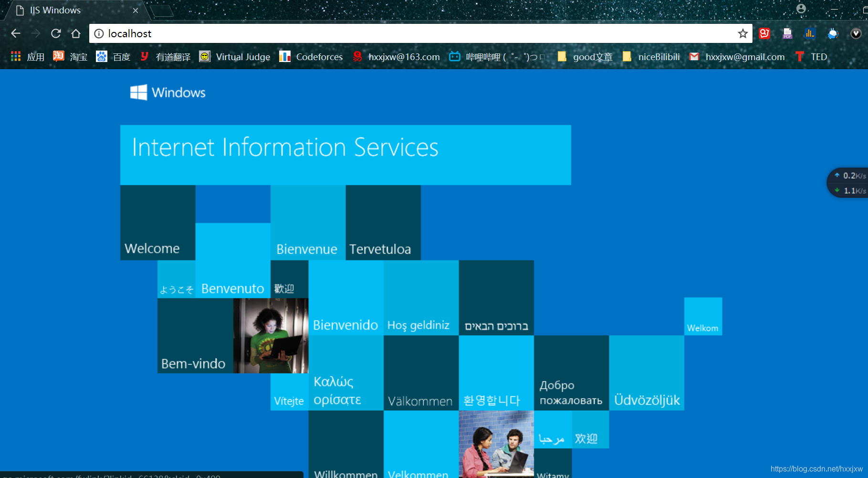Click the forward navigation arrow
Image resolution: width=868 pixels, height=478 pixels.
pyautogui.click(x=36, y=33)
